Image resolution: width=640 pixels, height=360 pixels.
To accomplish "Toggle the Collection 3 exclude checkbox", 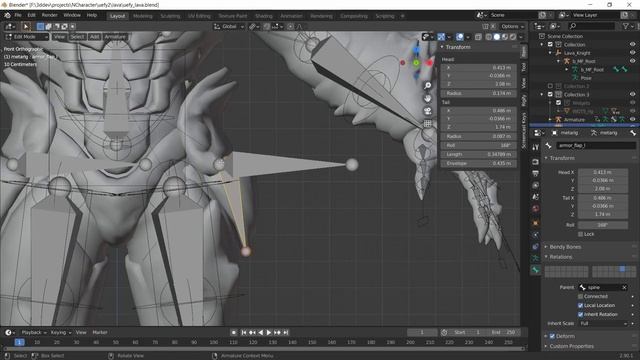I will click(x=550, y=94).
